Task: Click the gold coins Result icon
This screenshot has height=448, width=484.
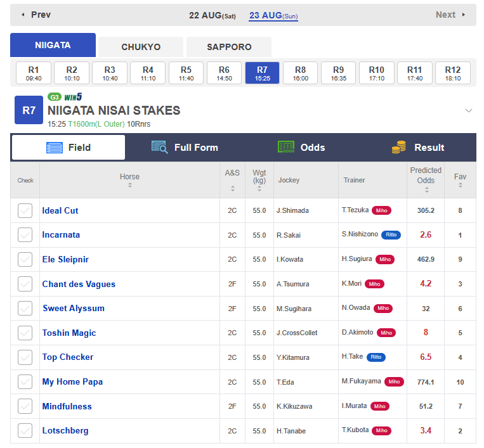Action: [x=399, y=147]
